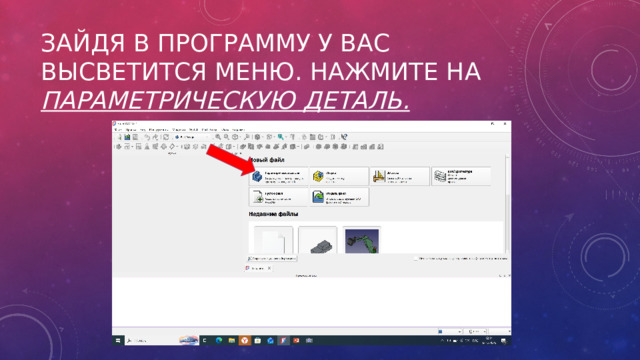Create an empty file from the start page
The image size is (640, 360).
click(x=278, y=197)
